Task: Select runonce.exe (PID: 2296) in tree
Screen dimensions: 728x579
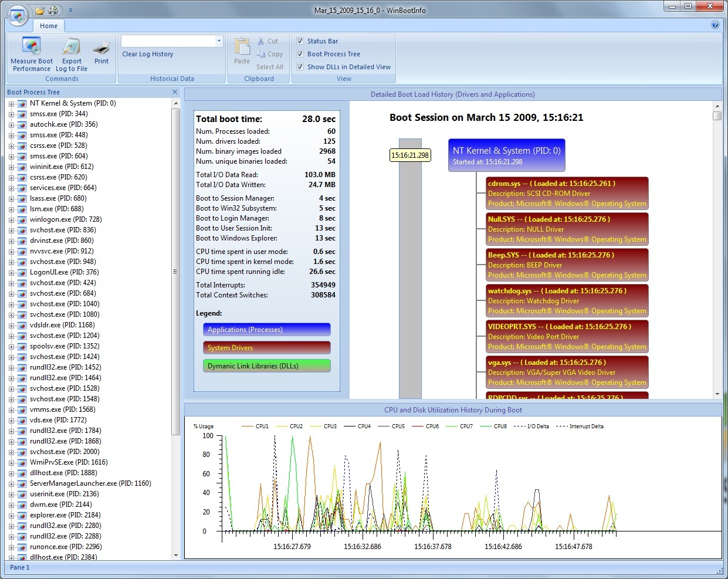Action: pos(66,547)
